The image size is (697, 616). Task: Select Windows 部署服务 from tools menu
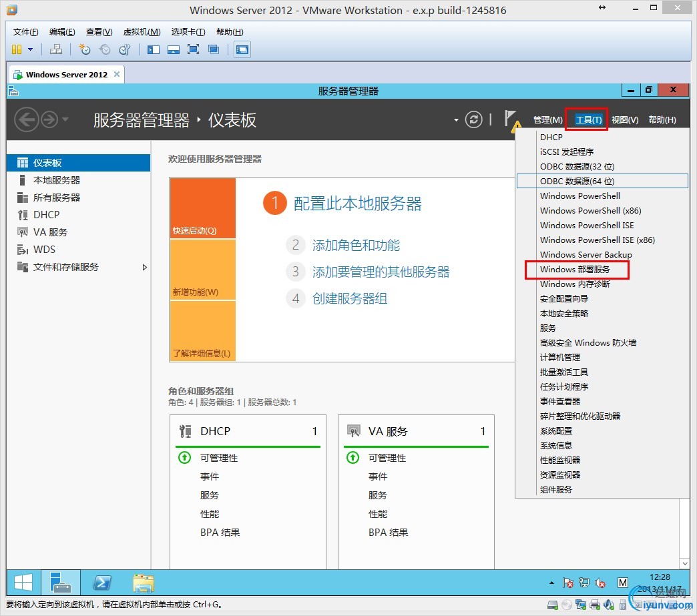tap(575, 270)
